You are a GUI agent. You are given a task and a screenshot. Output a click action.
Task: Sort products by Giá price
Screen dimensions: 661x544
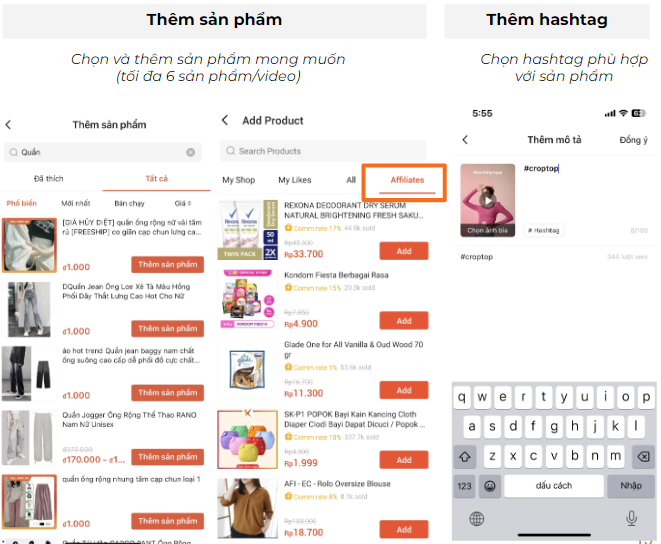point(183,203)
